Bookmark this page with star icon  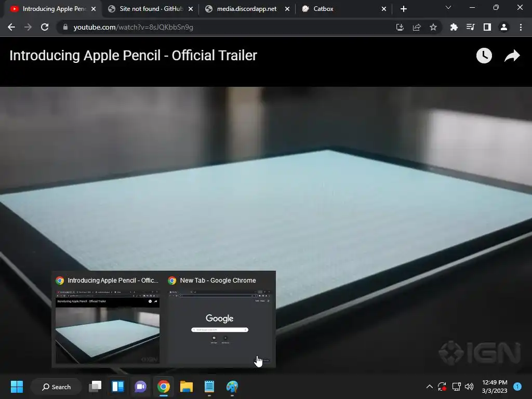[x=433, y=27]
